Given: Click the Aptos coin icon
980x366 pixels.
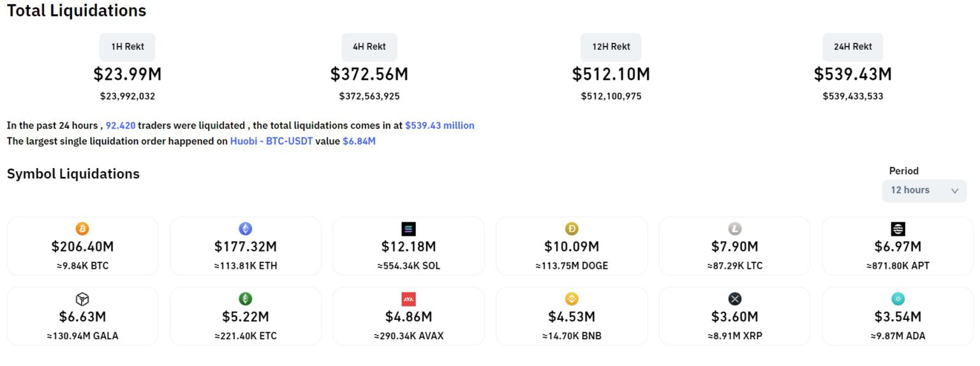Looking at the screenshot, I should [x=898, y=229].
